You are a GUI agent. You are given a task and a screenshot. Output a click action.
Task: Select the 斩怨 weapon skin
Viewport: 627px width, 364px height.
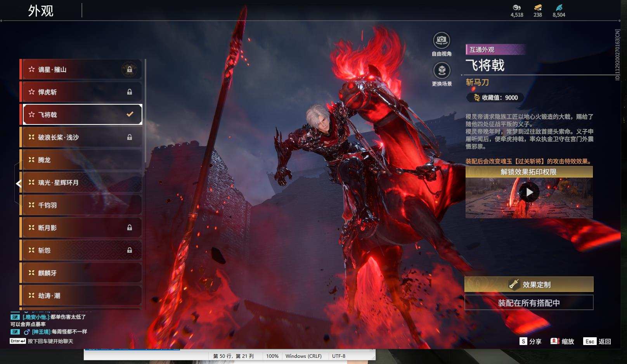point(81,250)
